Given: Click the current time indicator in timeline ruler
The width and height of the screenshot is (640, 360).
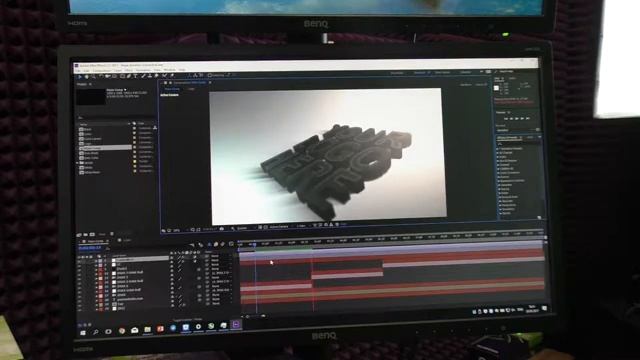Looking at the screenshot, I should click(255, 244).
